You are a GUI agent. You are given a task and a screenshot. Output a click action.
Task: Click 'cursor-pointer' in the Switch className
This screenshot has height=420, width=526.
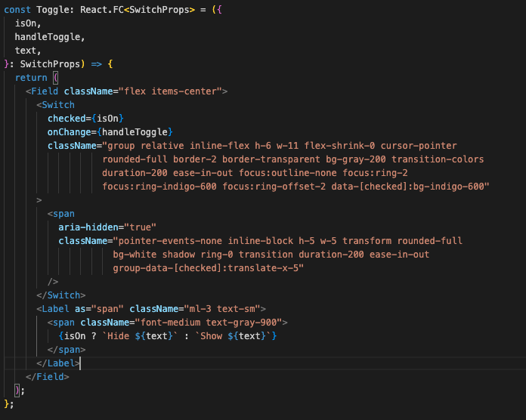click(419, 146)
